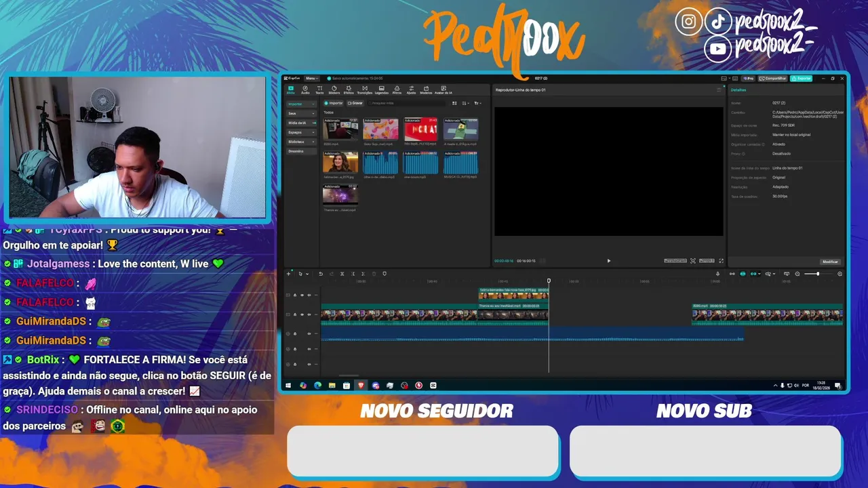Toggle auto snapping on timeline

point(743,274)
